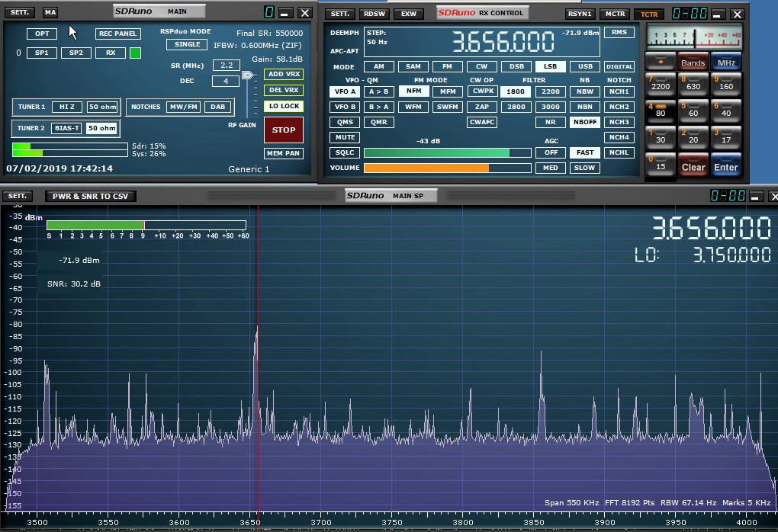
Task: Click the Bands keypad button
Action: click(x=693, y=61)
